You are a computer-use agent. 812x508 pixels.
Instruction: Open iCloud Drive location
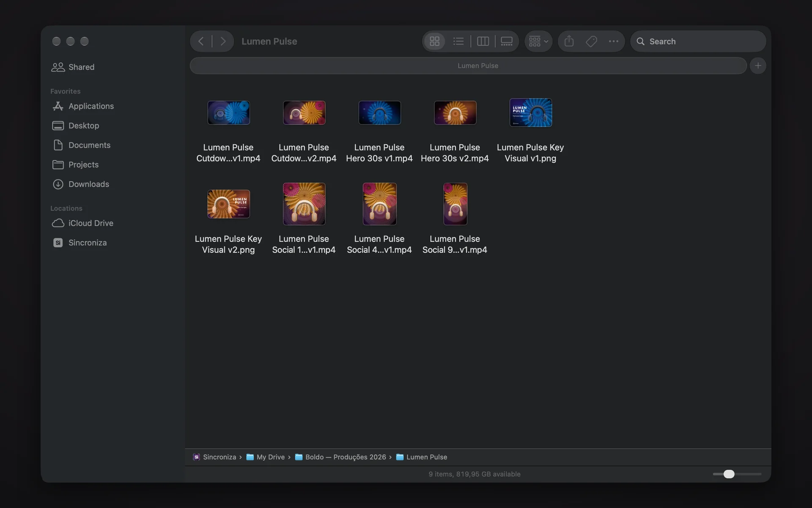pos(82,223)
